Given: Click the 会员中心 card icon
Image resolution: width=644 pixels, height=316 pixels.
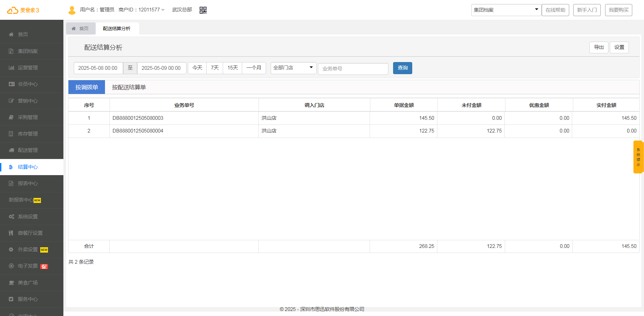Looking at the screenshot, I should coord(11,84).
